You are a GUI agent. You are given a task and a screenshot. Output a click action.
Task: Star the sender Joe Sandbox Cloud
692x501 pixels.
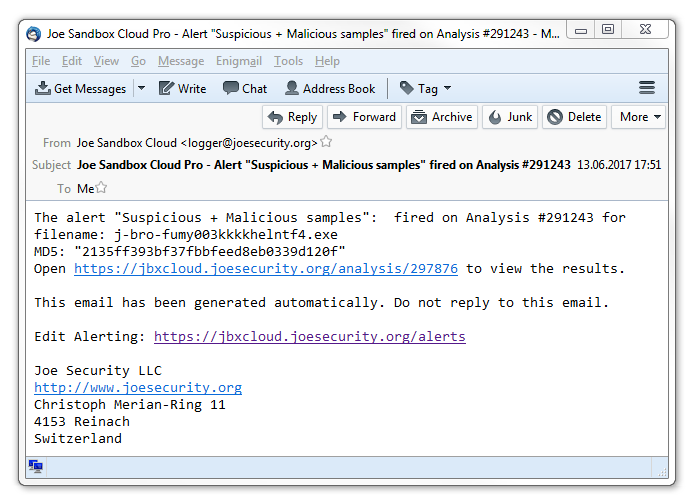(326, 142)
